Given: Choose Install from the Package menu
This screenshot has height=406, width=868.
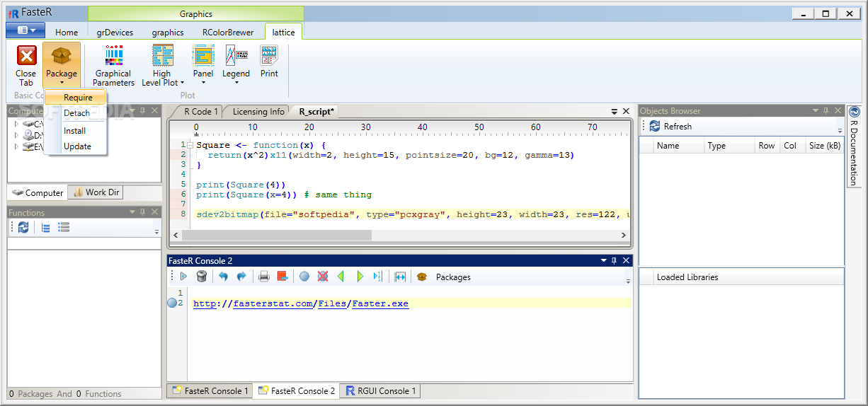Looking at the screenshot, I should pyautogui.click(x=76, y=131).
